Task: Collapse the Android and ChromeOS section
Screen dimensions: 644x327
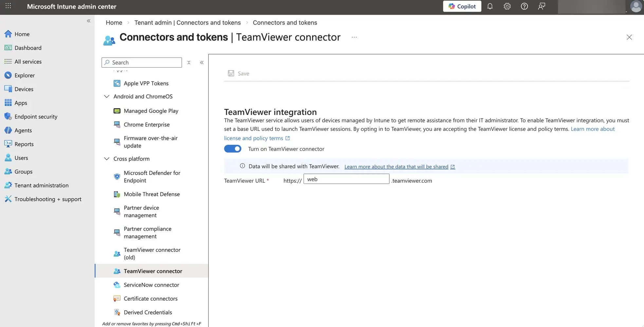Action: 107,96
